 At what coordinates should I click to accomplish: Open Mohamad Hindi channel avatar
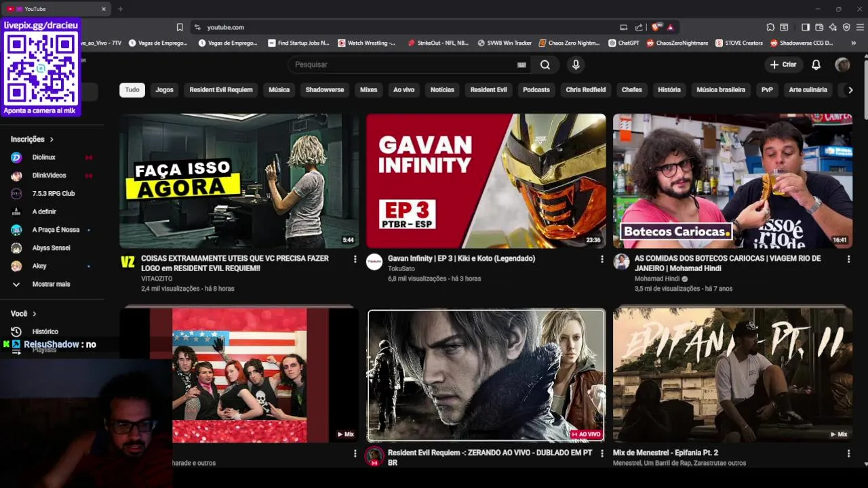(x=621, y=262)
